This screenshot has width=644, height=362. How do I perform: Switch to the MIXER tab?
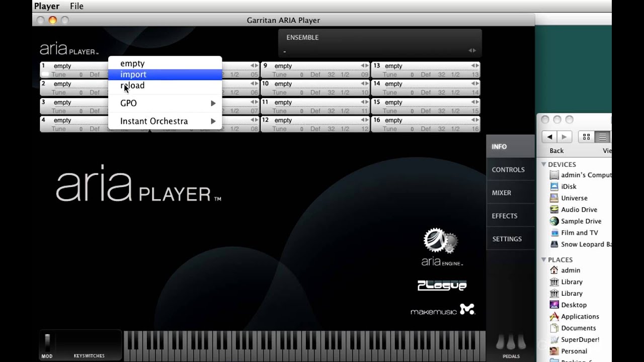pyautogui.click(x=510, y=193)
